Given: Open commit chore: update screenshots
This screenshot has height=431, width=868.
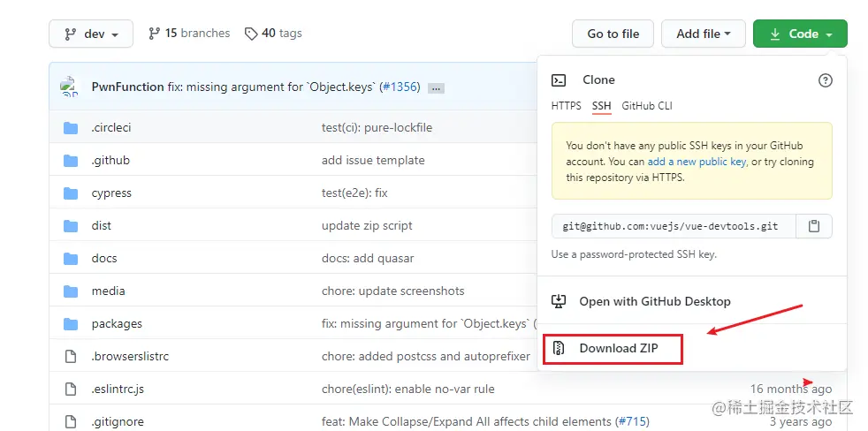Looking at the screenshot, I should point(393,291).
